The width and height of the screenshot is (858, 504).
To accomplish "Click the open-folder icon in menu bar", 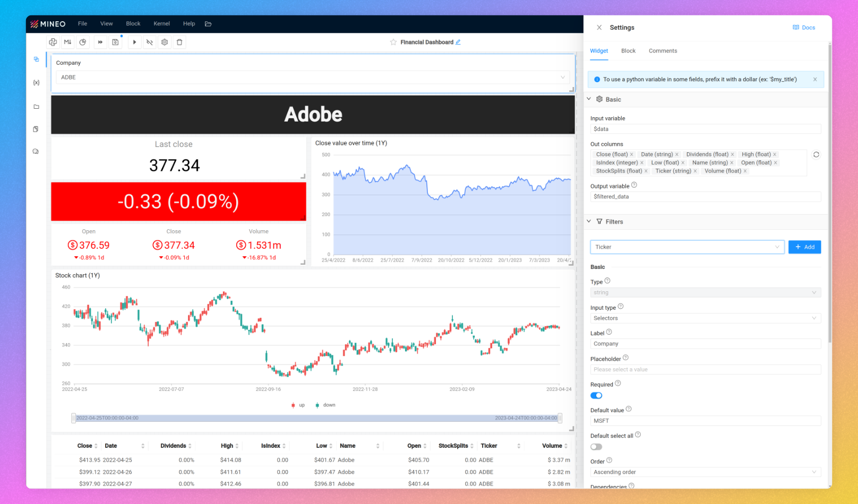I will click(208, 24).
